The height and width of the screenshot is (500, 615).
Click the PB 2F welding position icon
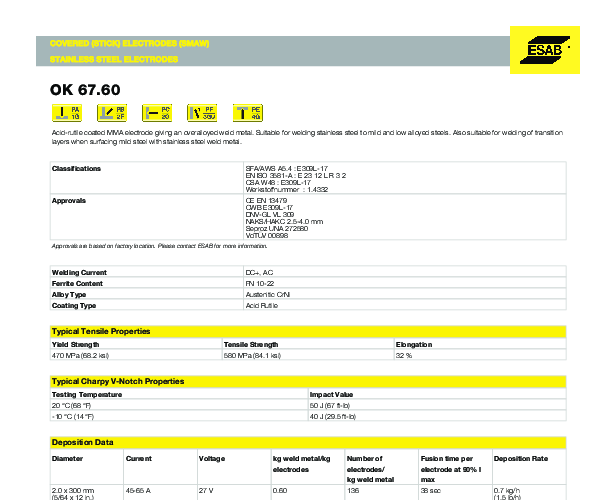pos(112,113)
